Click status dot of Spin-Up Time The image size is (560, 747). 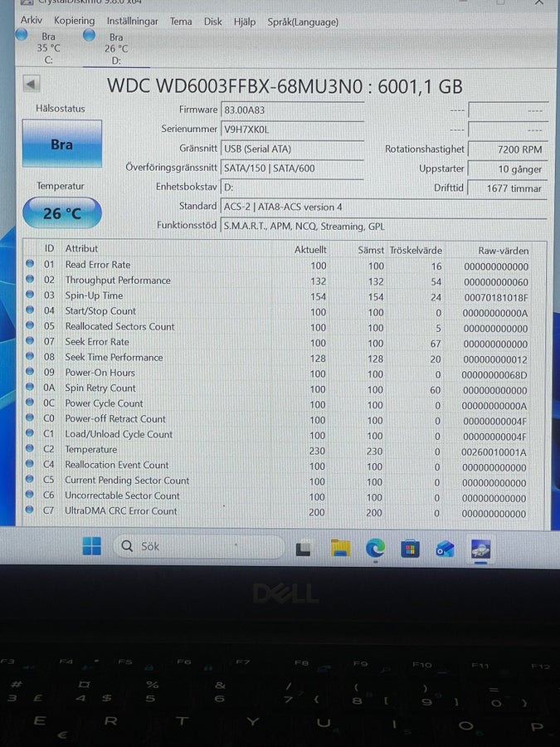(30, 294)
